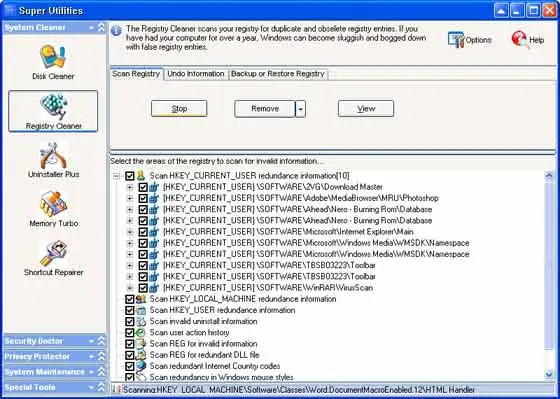Click the redundant DLL file icon
This screenshot has height=399, width=560.
tap(141, 355)
